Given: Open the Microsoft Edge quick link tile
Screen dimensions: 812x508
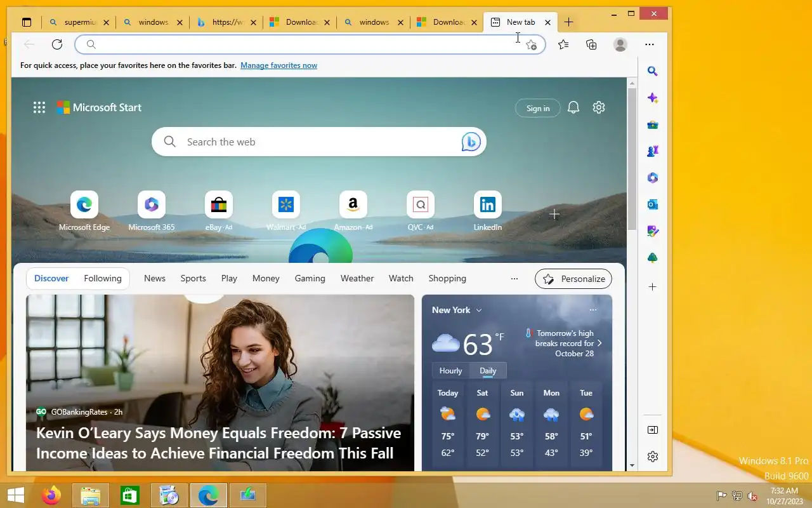Looking at the screenshot, I should (x=84, y=211).
